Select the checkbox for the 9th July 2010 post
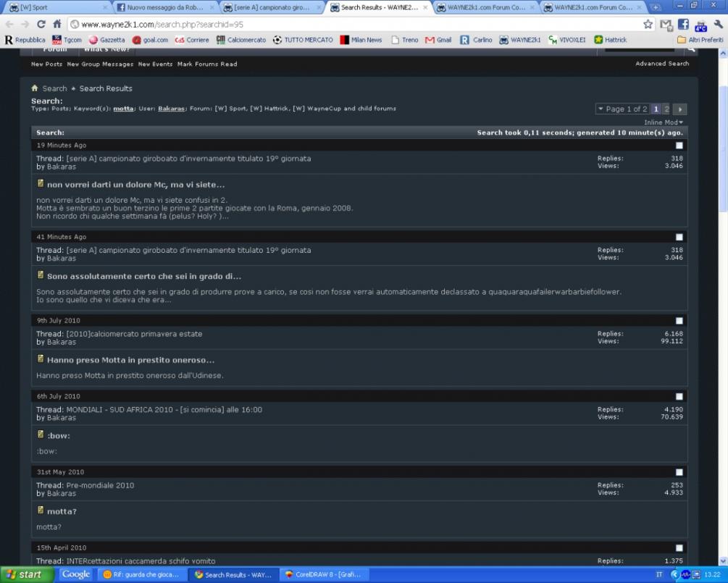This screenshot has height=583, width=728. pos(679,321)
